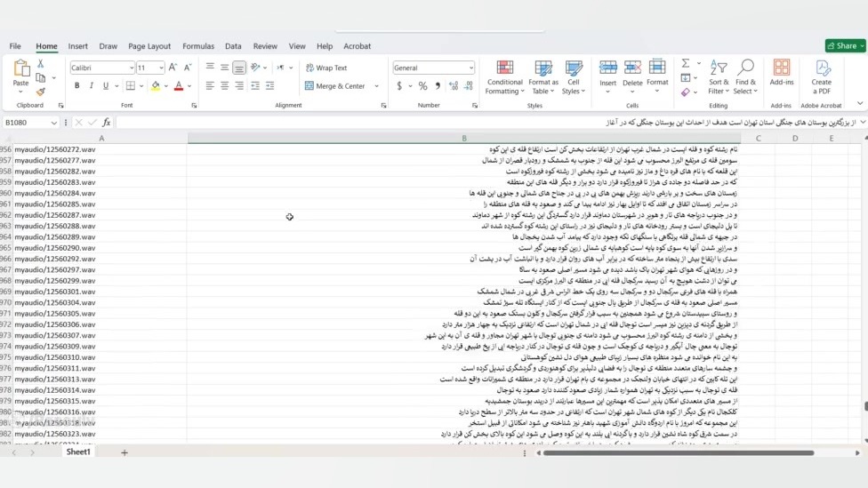Click the Clear eraser icon

(x=686, y=92)
